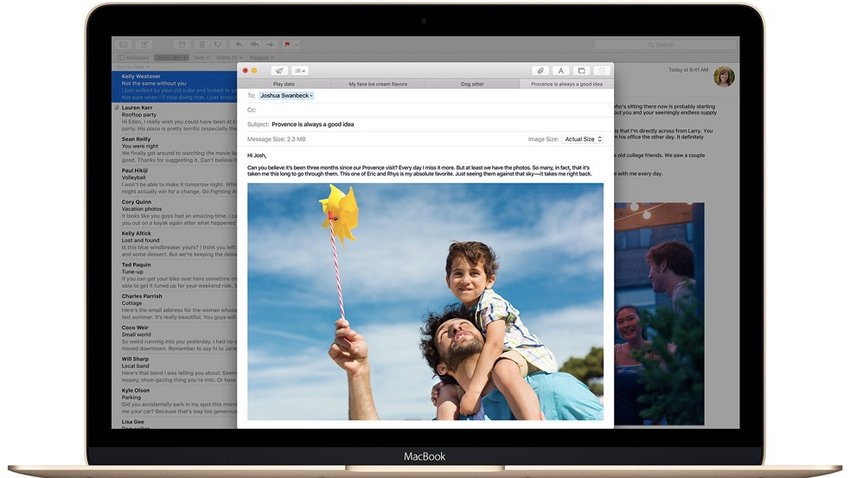This screenshot has width=850, height=478.
Task: Click the Search field in main Mail window
Action: 666,44
